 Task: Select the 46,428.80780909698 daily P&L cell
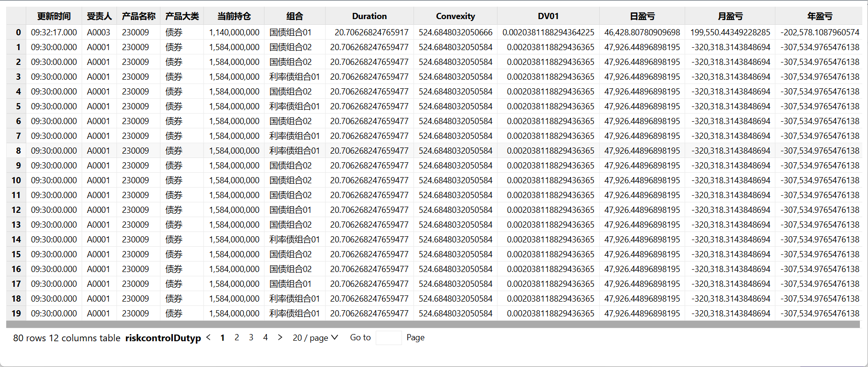[642, 32]
